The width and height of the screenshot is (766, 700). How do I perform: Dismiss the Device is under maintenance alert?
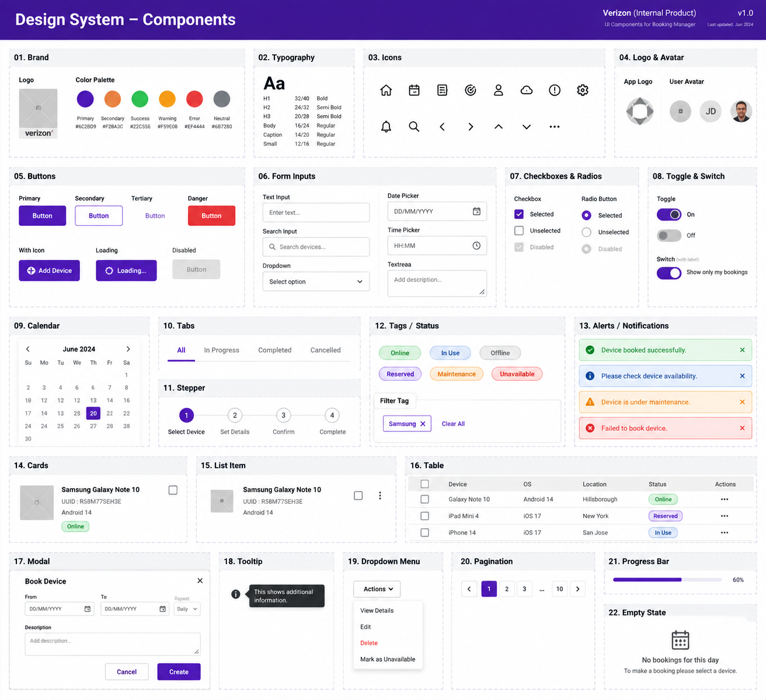[742, 402]
